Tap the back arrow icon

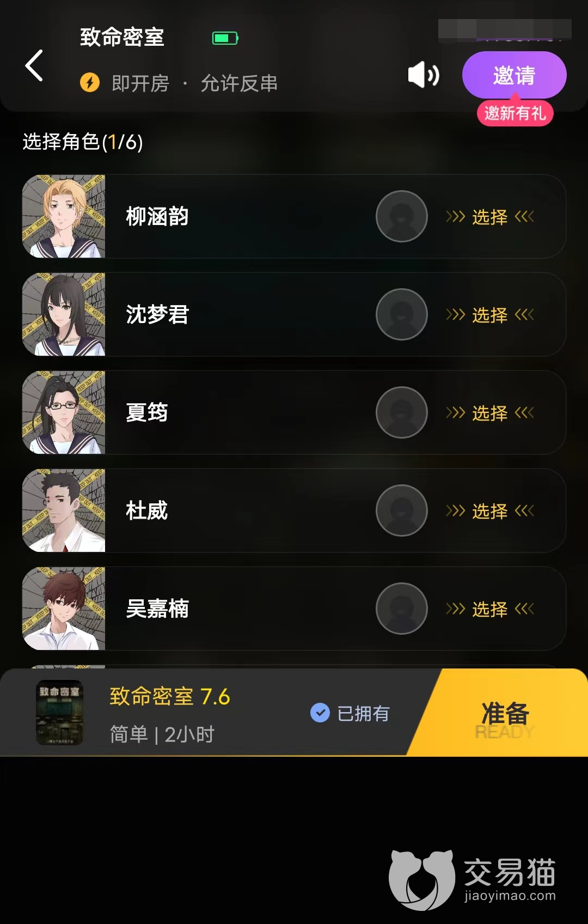(34, 65)
